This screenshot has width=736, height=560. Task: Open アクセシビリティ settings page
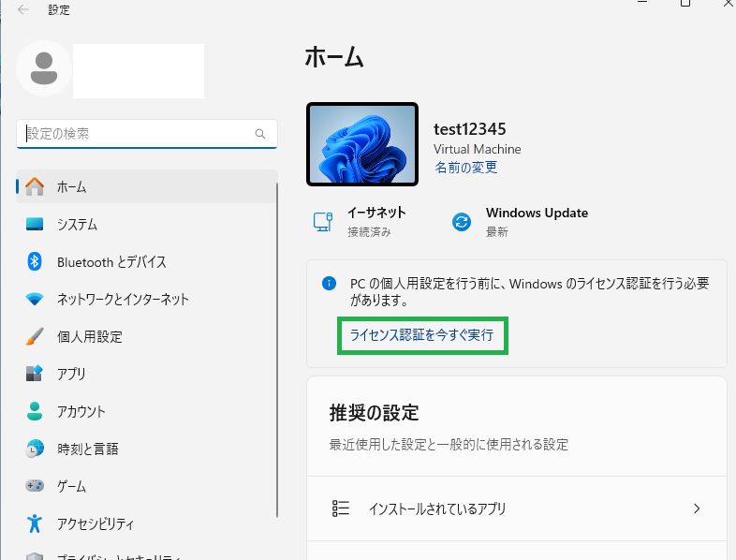(146, 523)
